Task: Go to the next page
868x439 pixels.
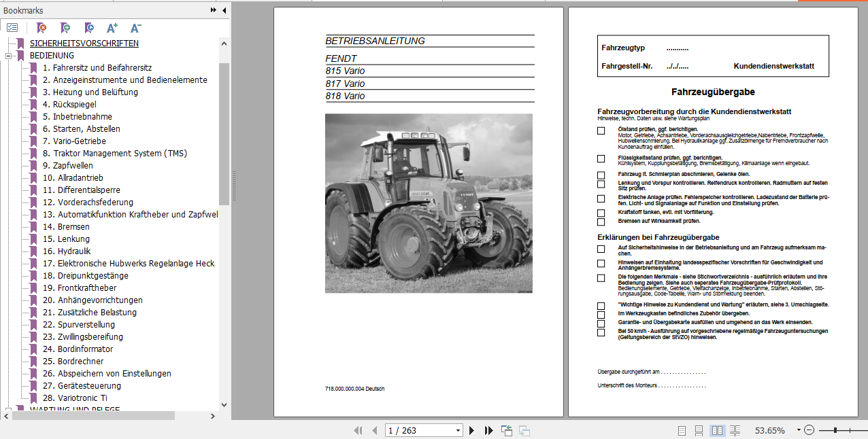Action: (x=472, y=430)
